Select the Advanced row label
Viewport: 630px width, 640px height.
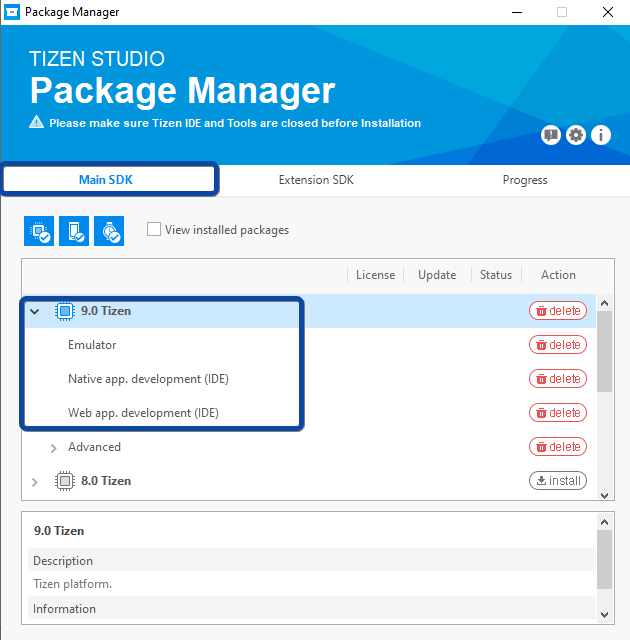pos(94,447)
